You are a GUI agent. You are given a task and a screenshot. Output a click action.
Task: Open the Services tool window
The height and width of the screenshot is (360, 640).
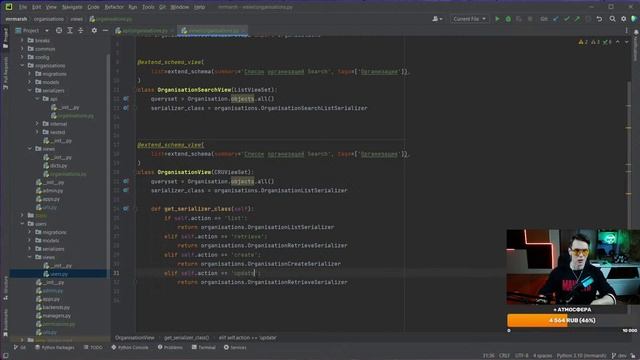pos(235,347)
